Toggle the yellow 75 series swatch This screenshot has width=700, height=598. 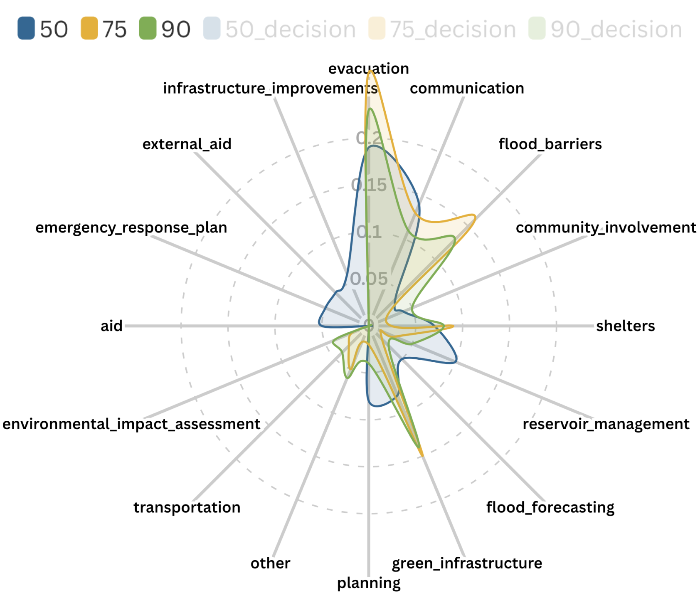pos(89,28)
